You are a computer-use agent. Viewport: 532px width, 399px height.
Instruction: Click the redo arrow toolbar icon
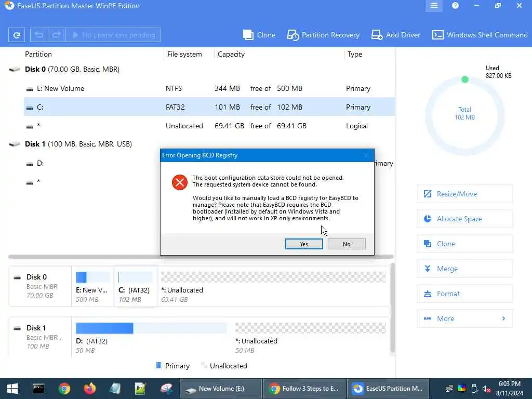click(x=57, y=35)
